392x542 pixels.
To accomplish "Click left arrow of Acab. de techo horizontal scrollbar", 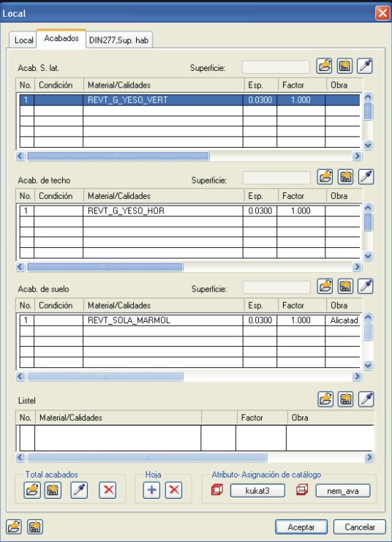I will [20, 266].
